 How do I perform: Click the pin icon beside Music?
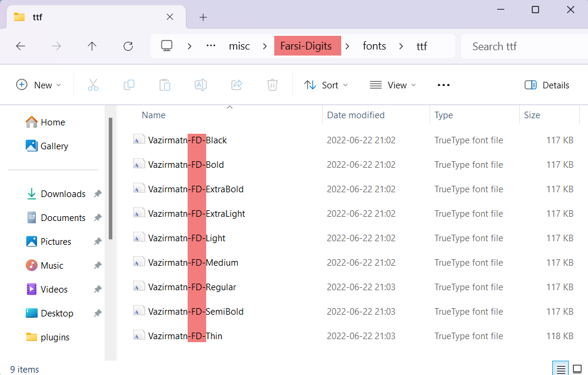[x=97, y=266]
